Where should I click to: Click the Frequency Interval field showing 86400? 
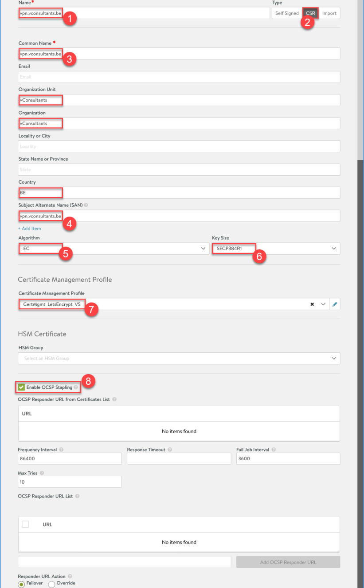[70, 458]
